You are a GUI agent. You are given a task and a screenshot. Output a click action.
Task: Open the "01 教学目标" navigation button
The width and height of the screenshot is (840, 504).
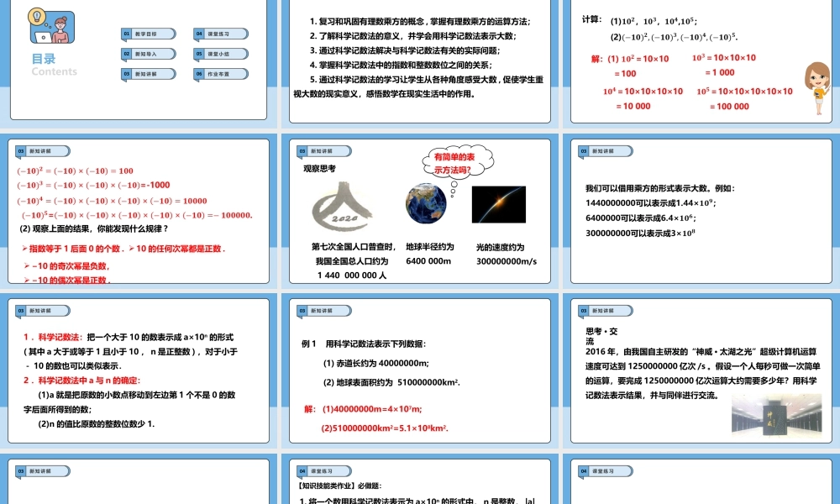point(147,34)
